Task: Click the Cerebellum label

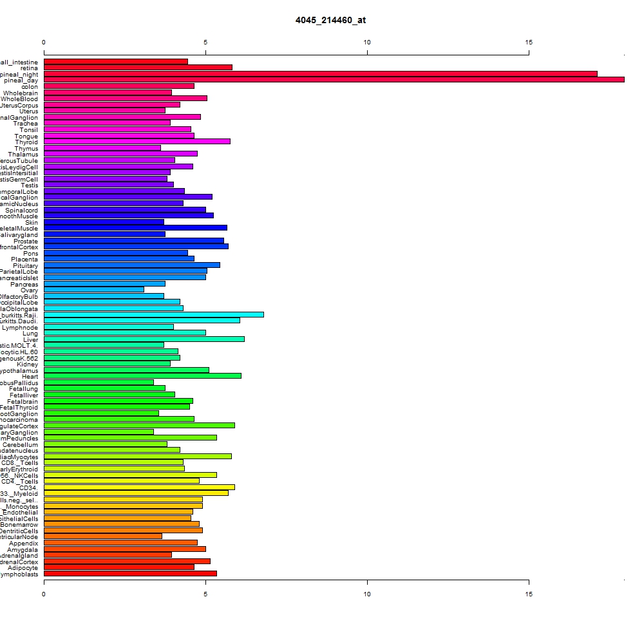Action: click(x=20, y=445)
